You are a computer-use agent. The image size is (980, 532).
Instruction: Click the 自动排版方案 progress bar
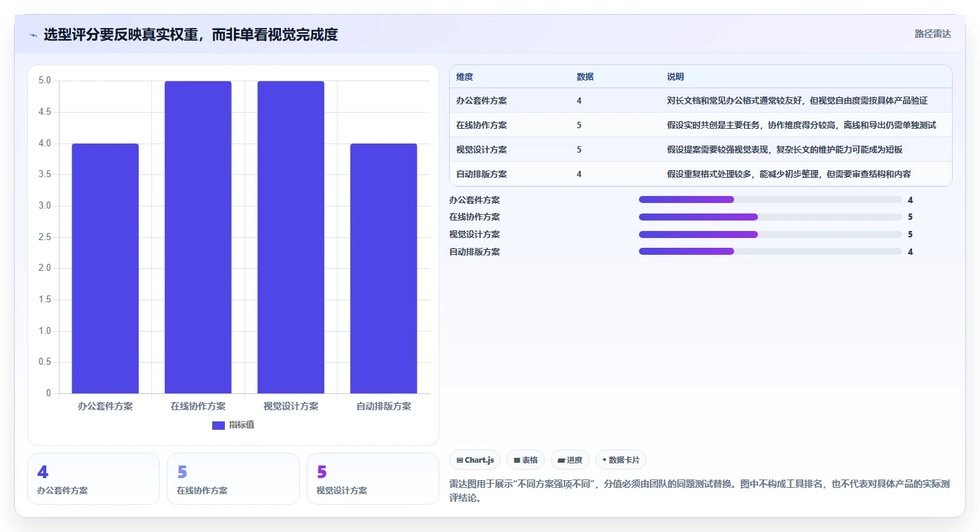point(771,252)
